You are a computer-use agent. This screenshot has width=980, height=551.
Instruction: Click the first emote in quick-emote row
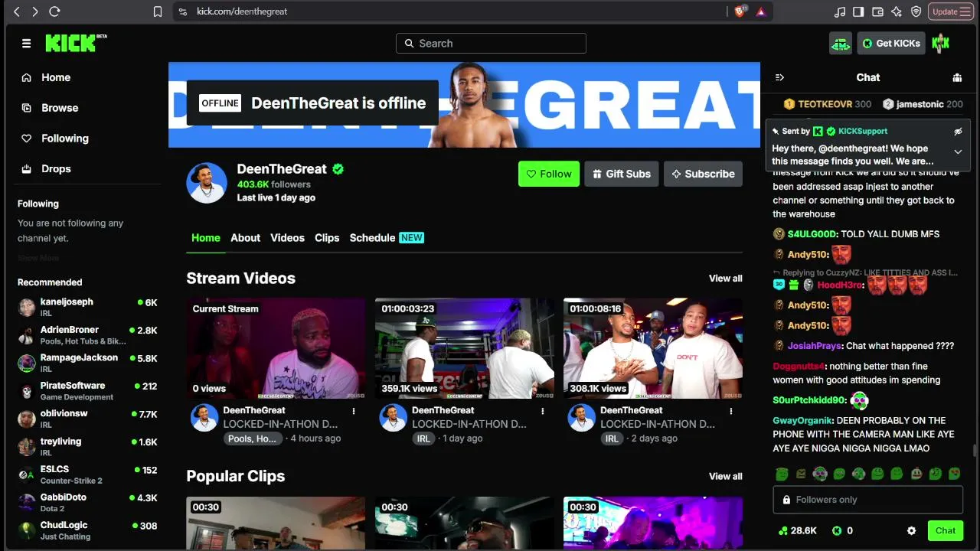(782, 474)
